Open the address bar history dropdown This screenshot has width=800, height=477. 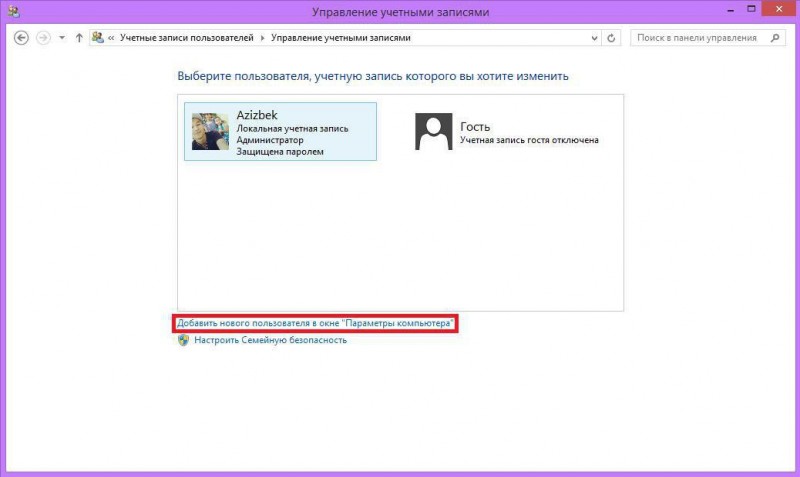tap(594, 38)
